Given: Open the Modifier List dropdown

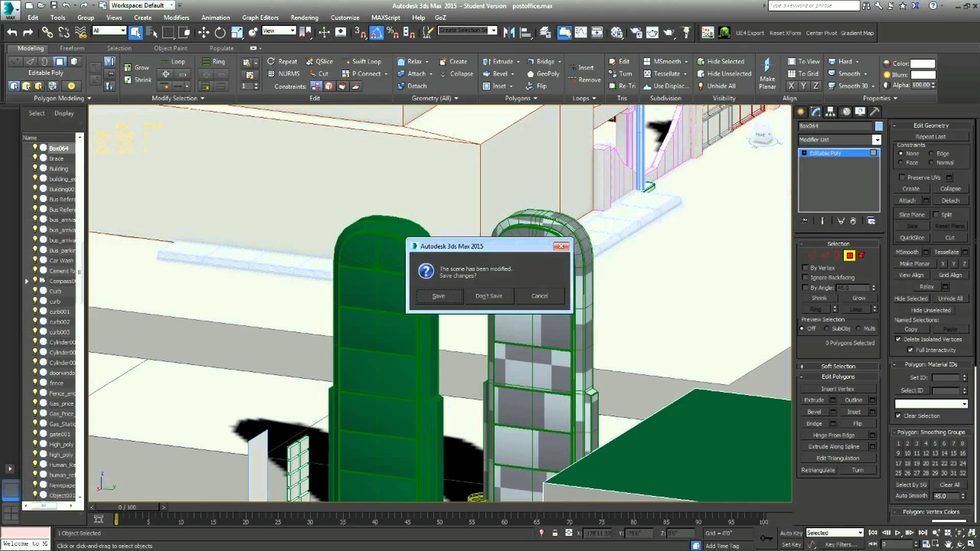Looking at the screenshot, I should 876,140.
